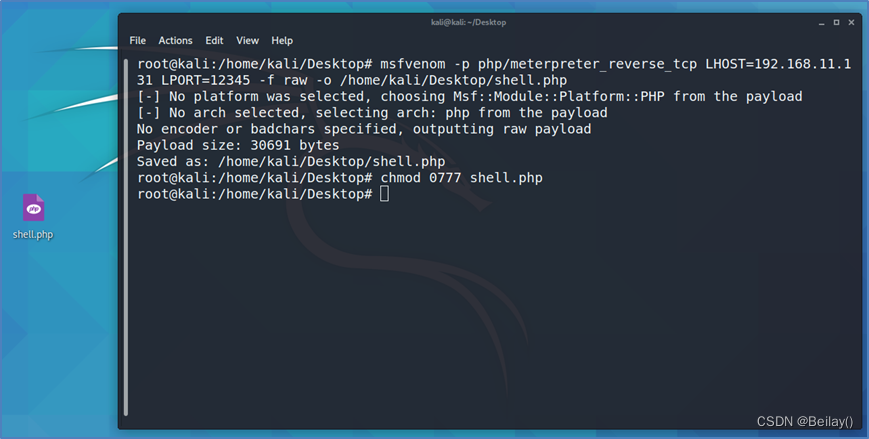Click the 'No platform was selected' message line
The width and height of the screenshot is (869, 439).
pyautogui.click(x=469, y=96)
